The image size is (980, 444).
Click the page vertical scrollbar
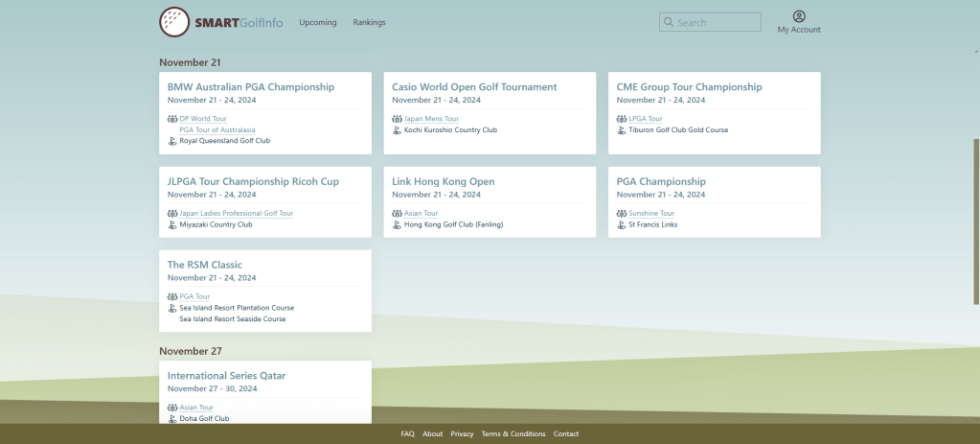pos(975,221)
